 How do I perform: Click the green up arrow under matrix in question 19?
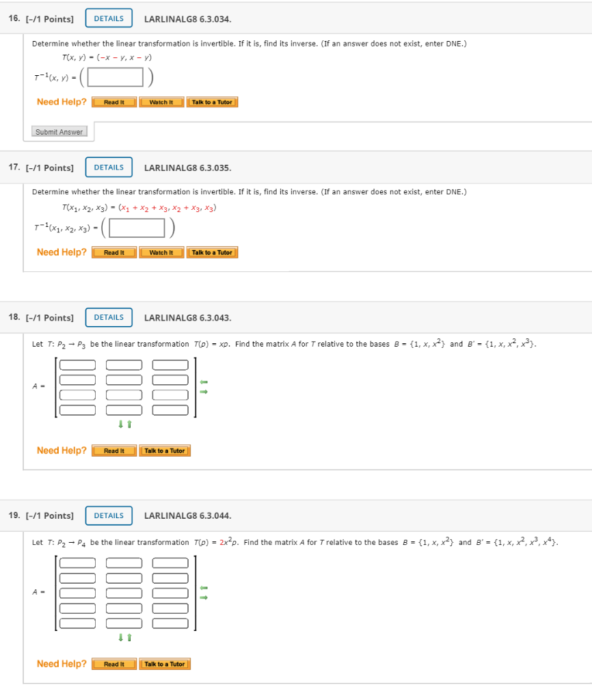[x=128, y=637]
